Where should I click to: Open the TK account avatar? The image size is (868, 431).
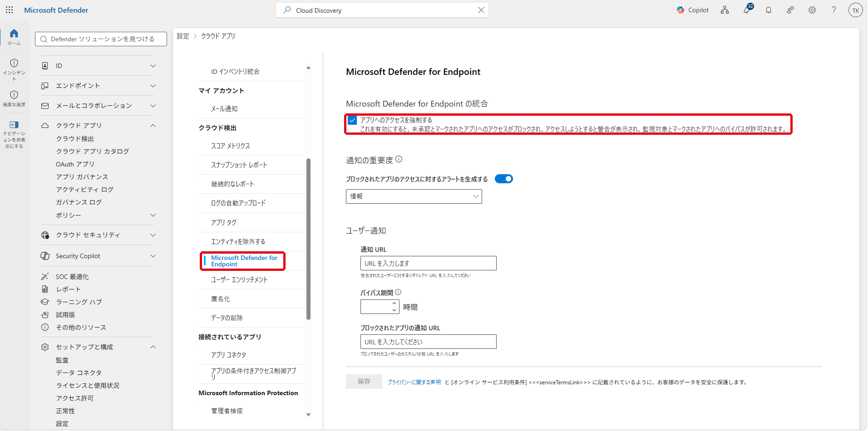[x=855, y=10]
